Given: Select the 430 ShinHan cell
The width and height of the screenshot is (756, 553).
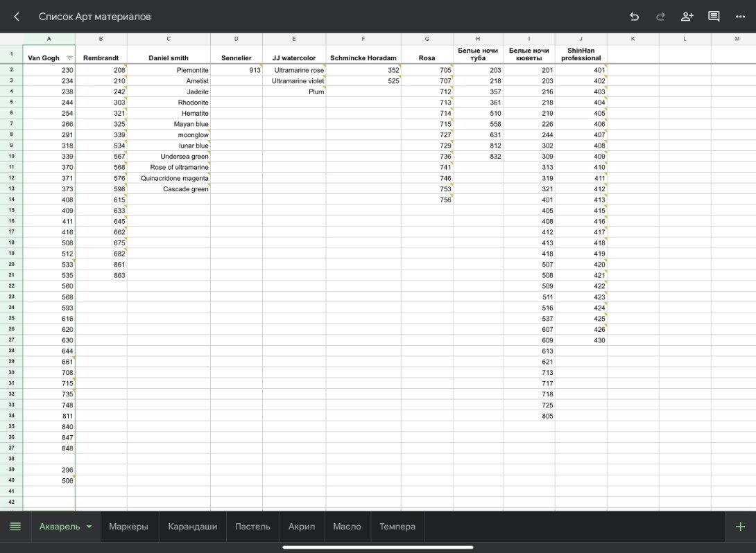Looking at the screenshot, I should pyautogui.click(x=581, y=340).
